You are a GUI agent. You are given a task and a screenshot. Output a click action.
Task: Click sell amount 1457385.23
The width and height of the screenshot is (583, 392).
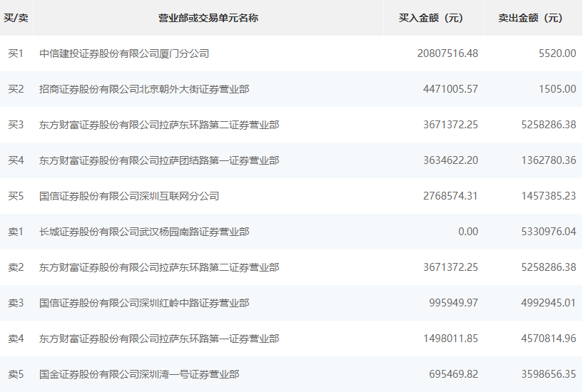point(549,196)
